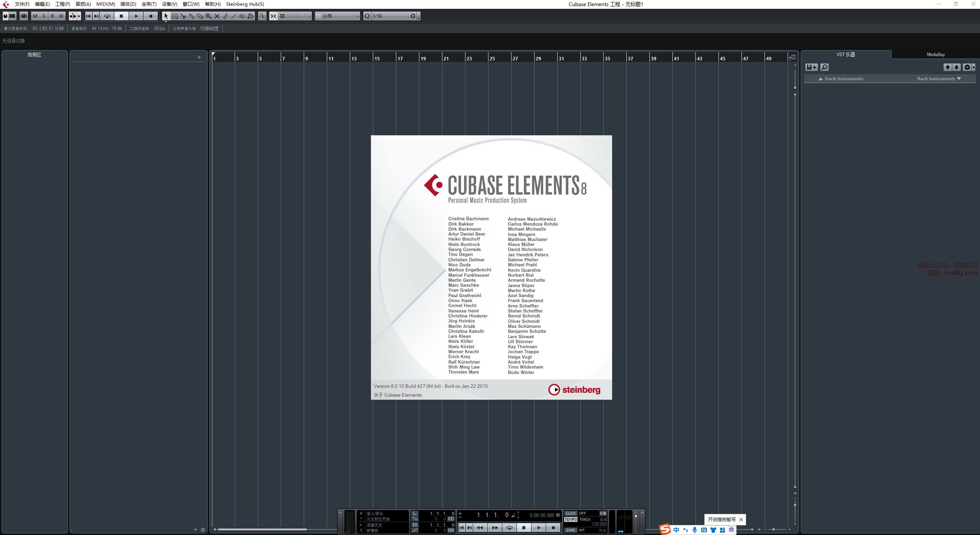Select the Eraser tool
This screenshot has height=535, width=980.
200,16
